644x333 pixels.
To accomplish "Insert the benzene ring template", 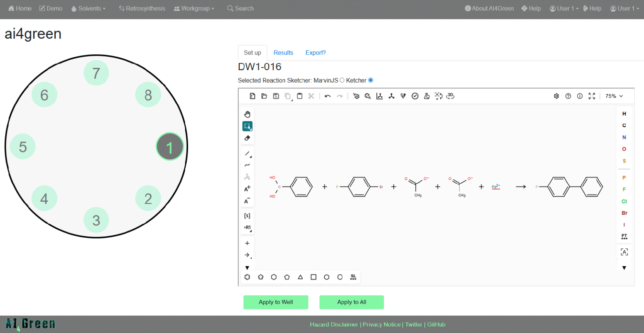I will (247, 277).
